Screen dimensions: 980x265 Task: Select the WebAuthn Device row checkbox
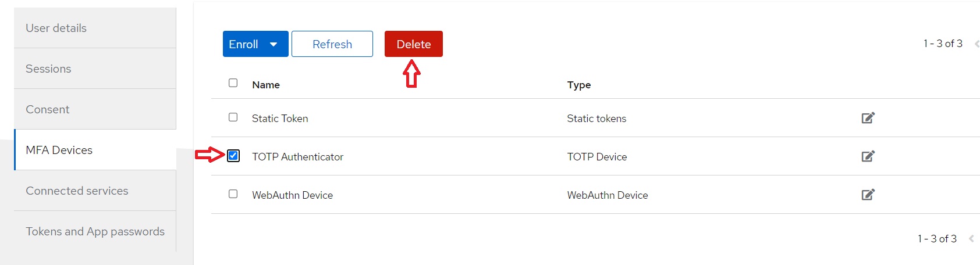tap(233, 194)
